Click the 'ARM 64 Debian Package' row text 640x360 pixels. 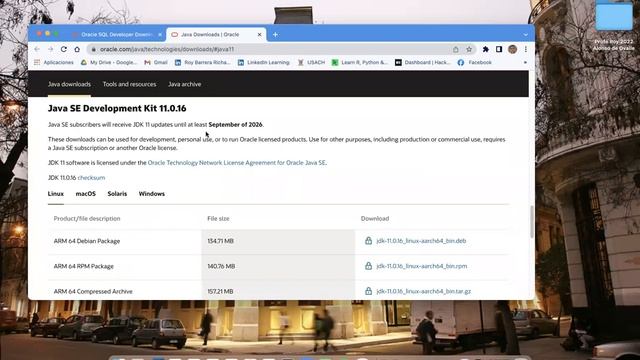87,241
